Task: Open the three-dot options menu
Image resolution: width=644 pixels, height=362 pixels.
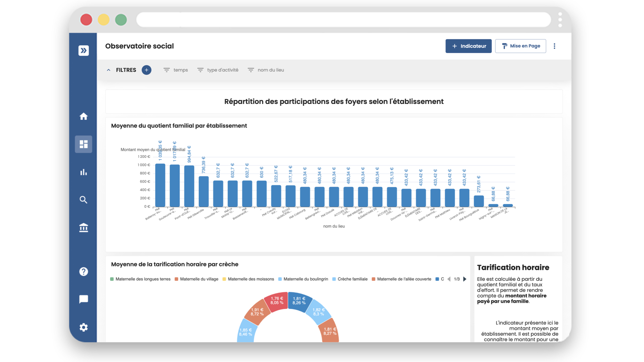Action: (554, 46)
